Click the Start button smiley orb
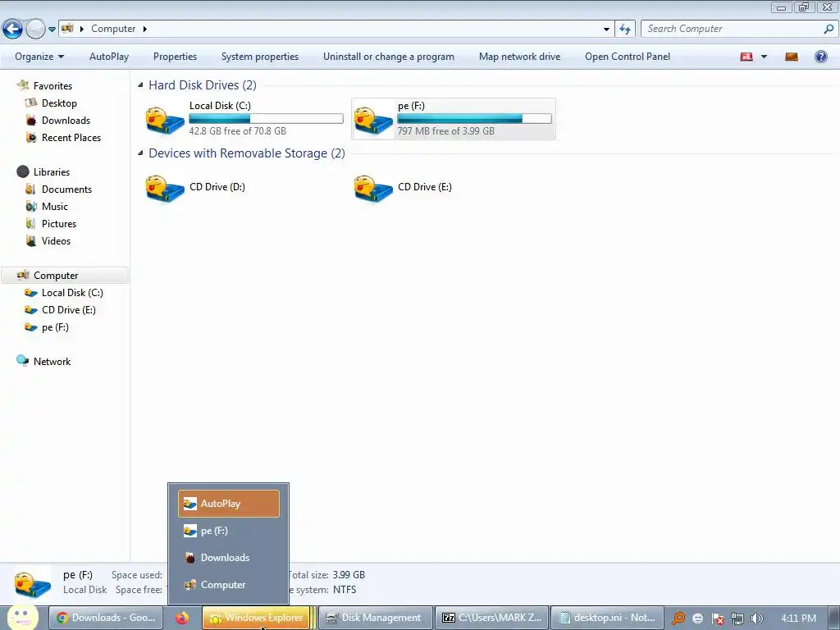The image size is (840, 630). pyautogui.click(x=22, y=618)
